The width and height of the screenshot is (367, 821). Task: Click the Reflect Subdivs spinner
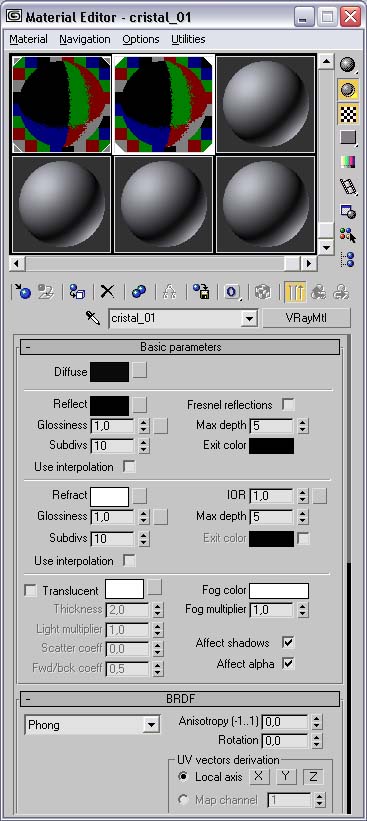coord(143,446)
